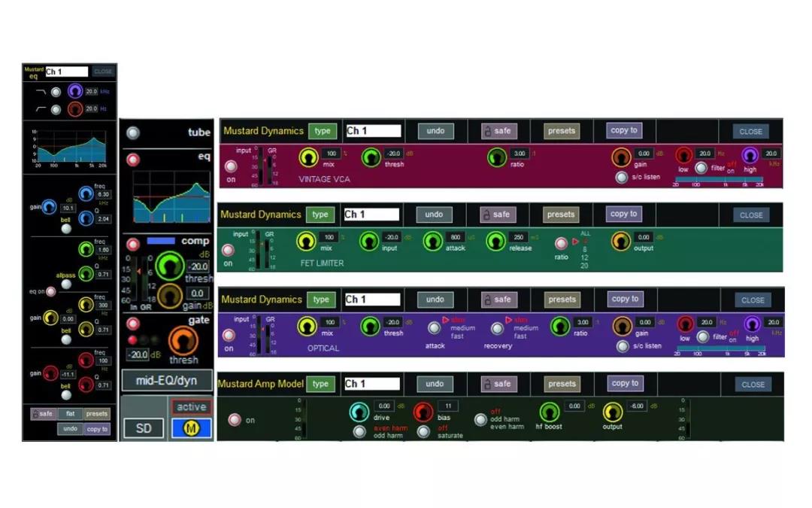The height and width of the screenshot is (508, 812).
Task: Toggle the tube button in channel strip
Action: tap(133, 132)
